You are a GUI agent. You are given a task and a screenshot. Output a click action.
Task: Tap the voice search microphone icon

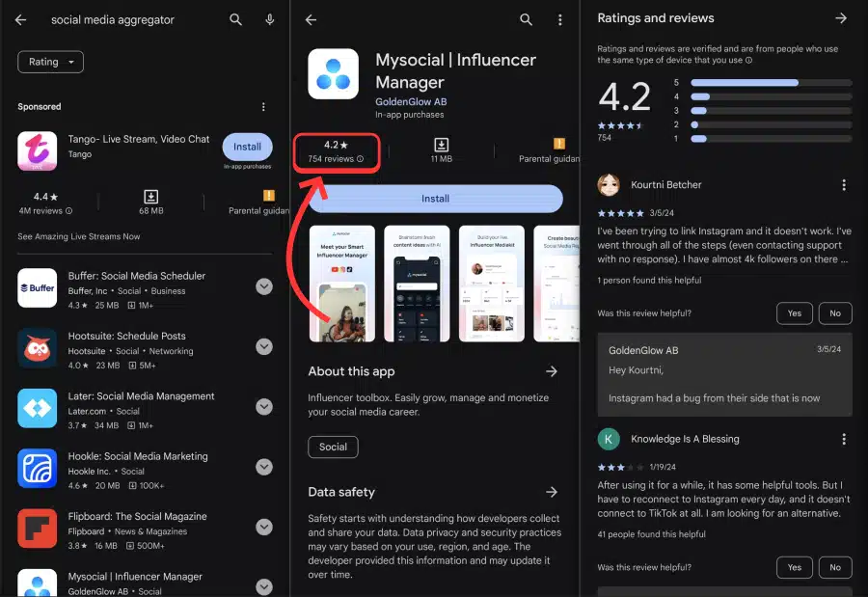[x=269, y=19]
